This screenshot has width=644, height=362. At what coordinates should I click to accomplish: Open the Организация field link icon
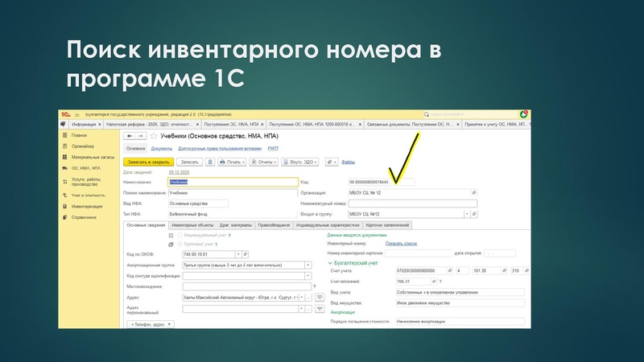[474, 192]
